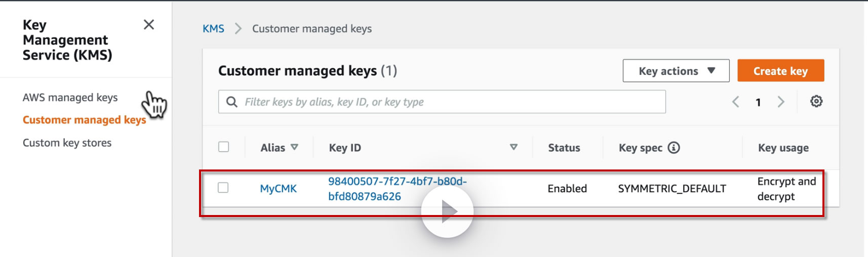The image size is (868, 257).
Task: Tick the select-all keys checkbox
Action: [223, 147]
